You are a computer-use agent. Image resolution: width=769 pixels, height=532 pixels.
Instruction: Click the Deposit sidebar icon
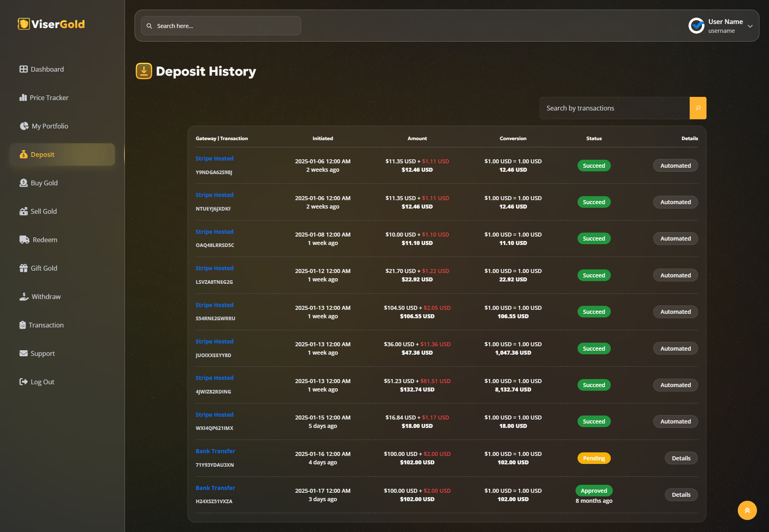(x=22, y=154)
